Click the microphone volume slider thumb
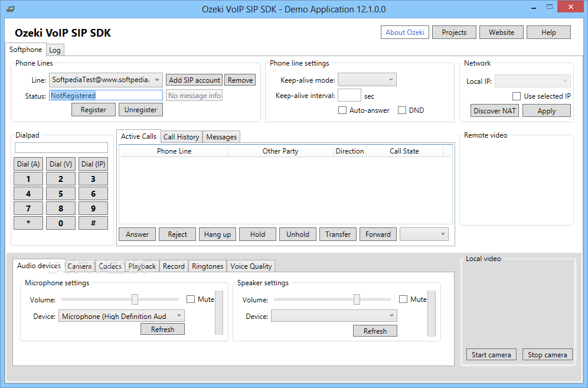This screenshot has height=388, width=588. coord(135,299)
